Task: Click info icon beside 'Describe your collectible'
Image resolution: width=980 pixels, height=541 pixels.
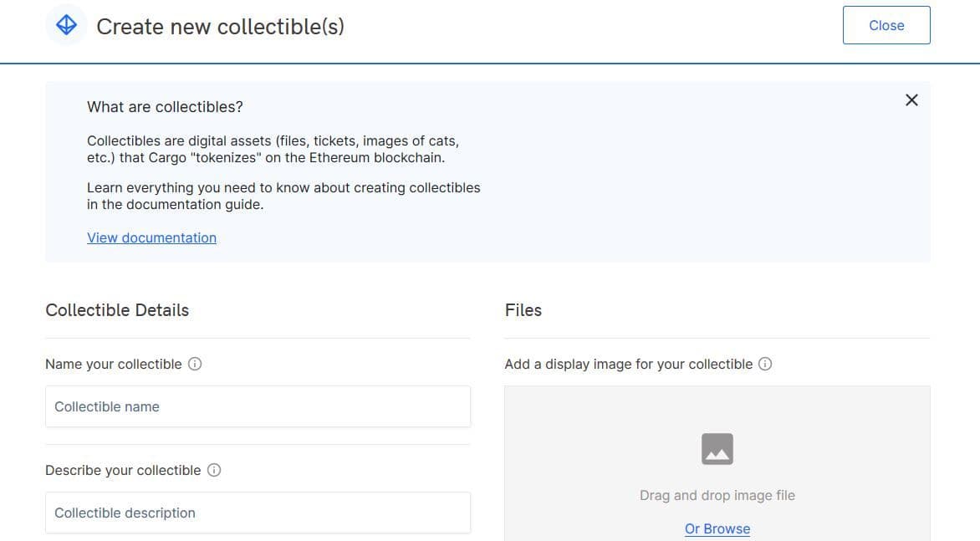Action: [x=214, y=470]
